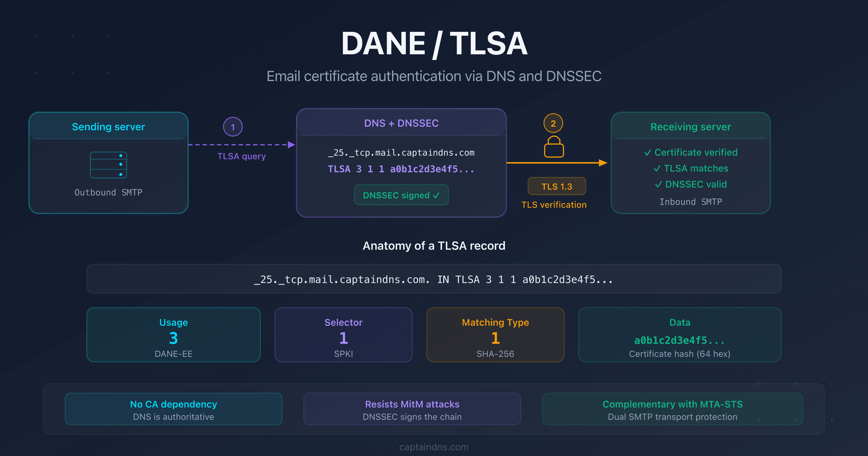868x456 pixels.
Task: Expand the Selector 1 SPKI card
Action: [343, 335]
